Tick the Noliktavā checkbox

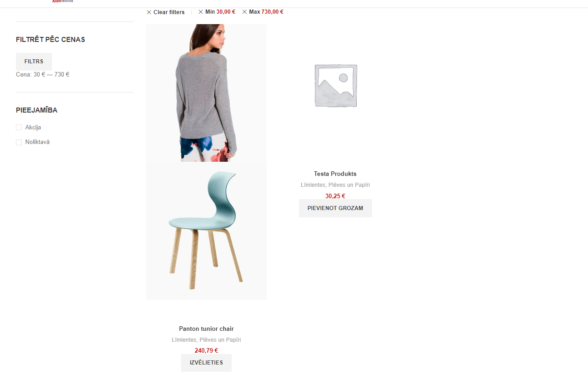point(19,142)
